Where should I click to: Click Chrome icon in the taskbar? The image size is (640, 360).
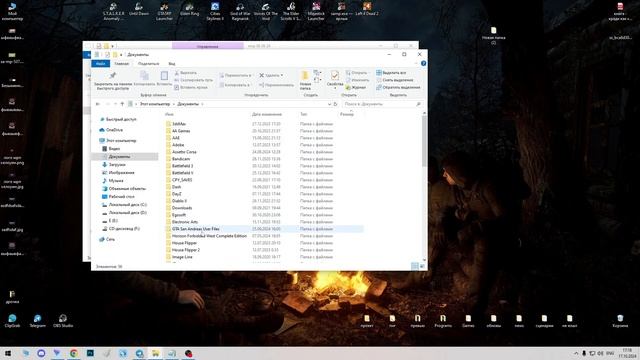[74, 353]
